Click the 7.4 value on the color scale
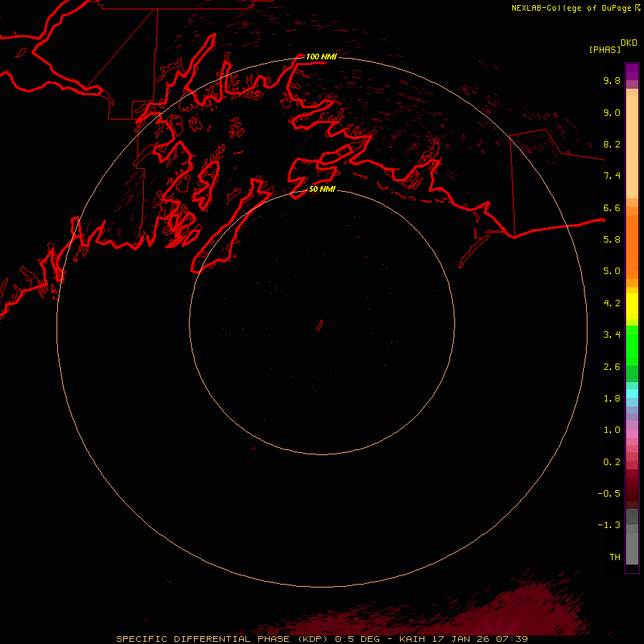Screen dimensions: 644x644 click(x=612, y=176)
